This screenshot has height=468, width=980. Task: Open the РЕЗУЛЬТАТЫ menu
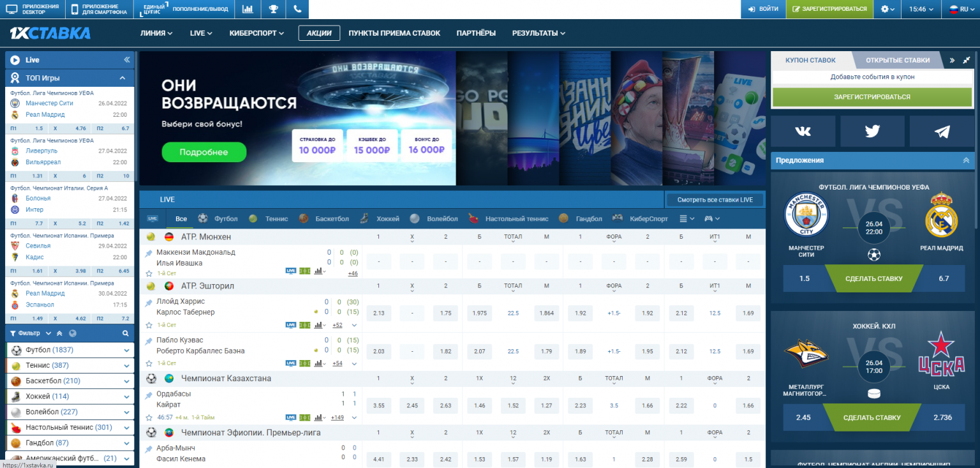click(x=539, y=33)
